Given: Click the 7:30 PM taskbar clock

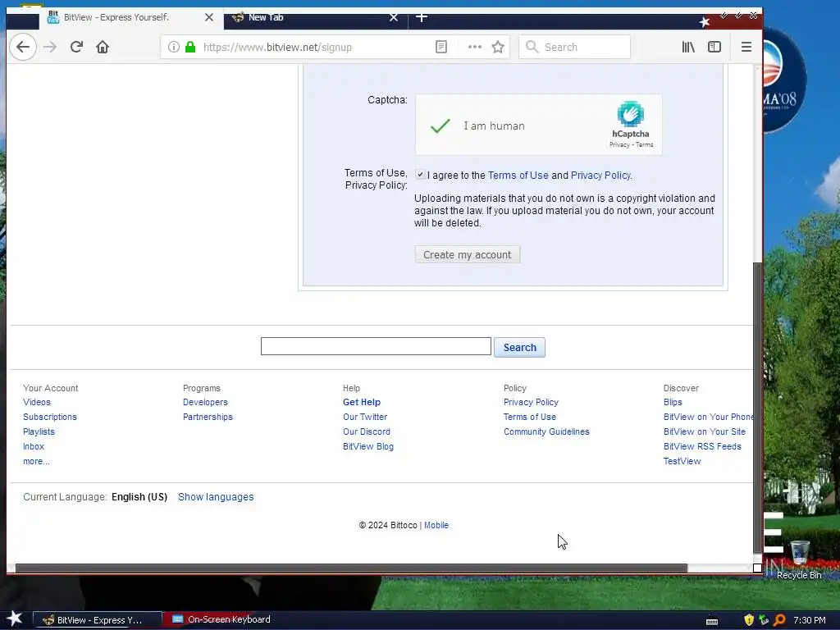Looking at the screenshot, I should pyautogui.click(x=809, y=620).
